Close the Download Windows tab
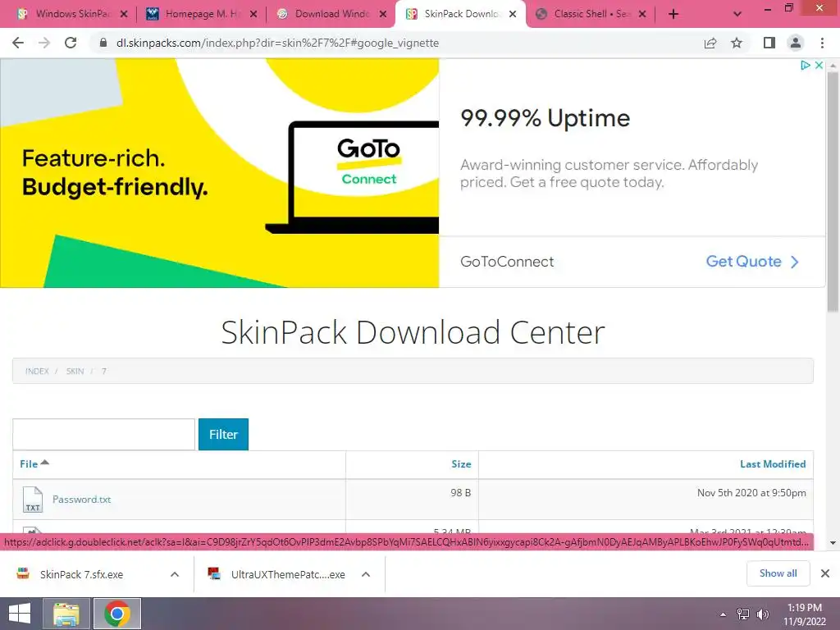The height and width of the screenshot is (630, 840). pos(383,15)
